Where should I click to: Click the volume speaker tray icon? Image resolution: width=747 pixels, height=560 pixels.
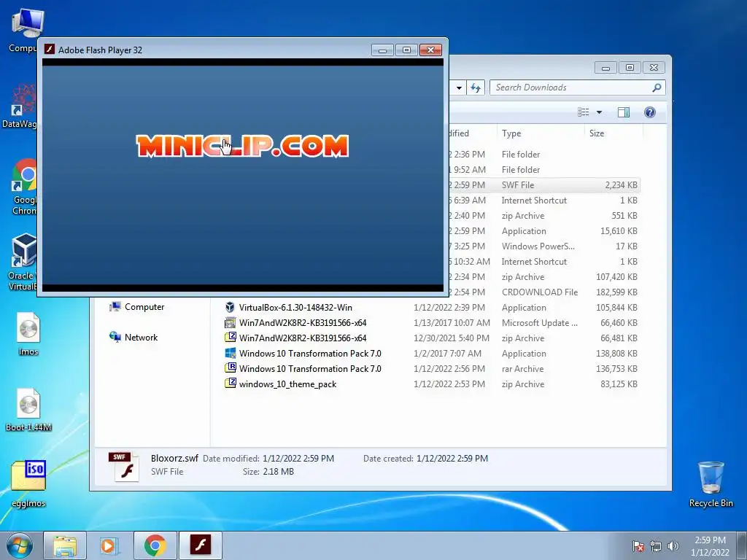(x=673, y=546)
